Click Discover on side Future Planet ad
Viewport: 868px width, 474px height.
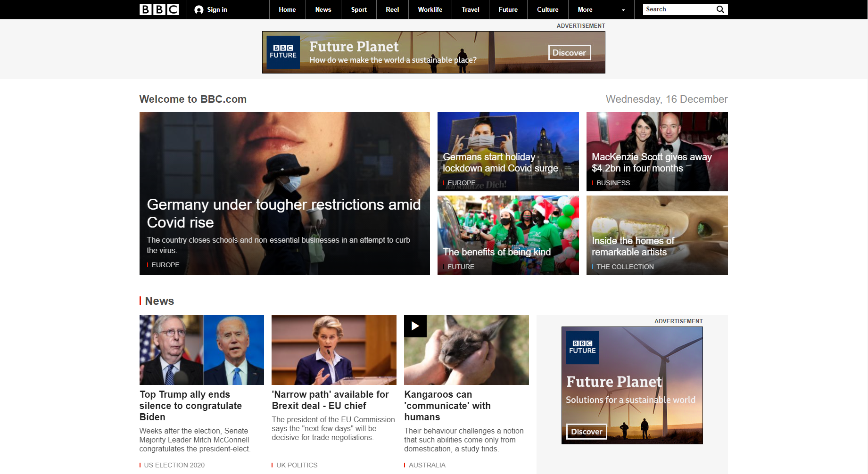click(x=587, y=432)
